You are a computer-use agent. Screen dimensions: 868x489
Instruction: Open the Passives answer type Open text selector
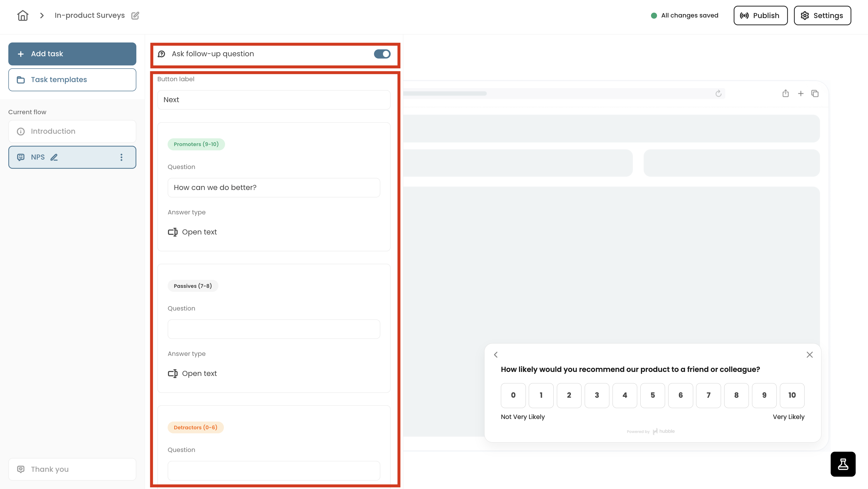(x=192, y=373)
